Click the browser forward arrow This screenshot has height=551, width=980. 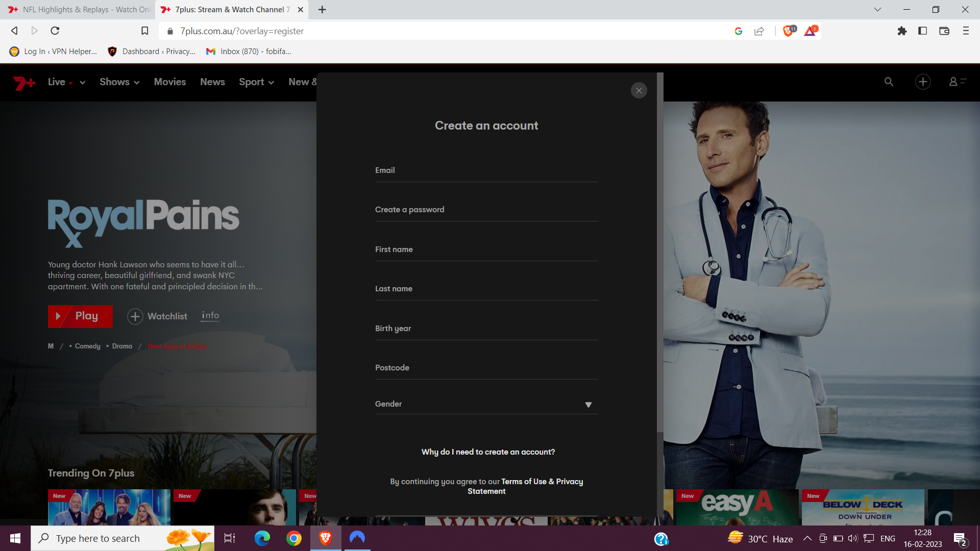[34, 31]
